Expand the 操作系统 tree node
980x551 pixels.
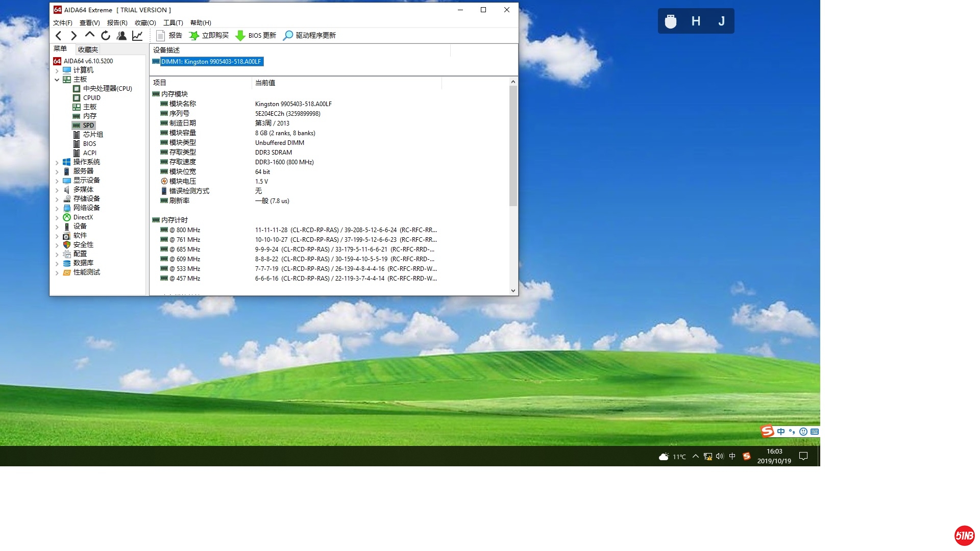click(57, 162)
